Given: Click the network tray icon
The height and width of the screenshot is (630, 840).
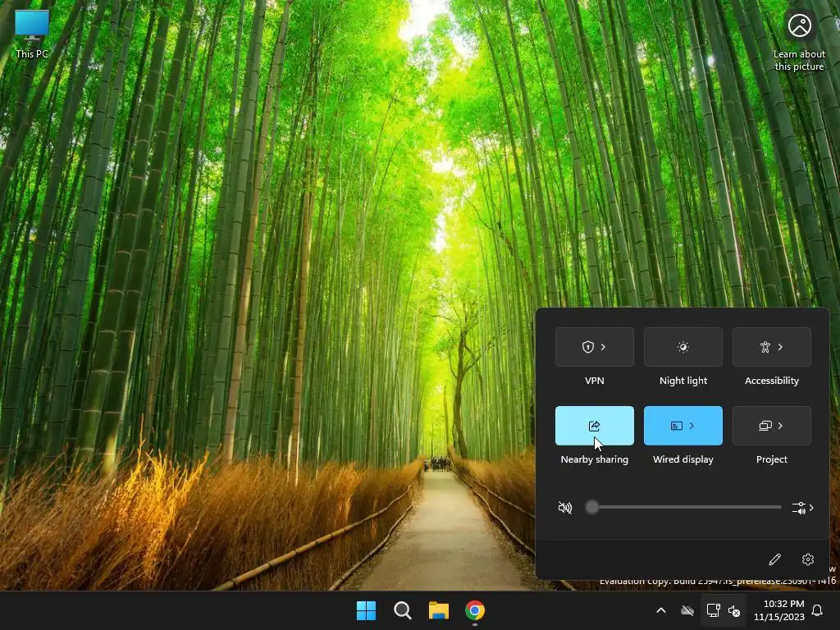Looking at the screenshot, I should pos(713,610).
